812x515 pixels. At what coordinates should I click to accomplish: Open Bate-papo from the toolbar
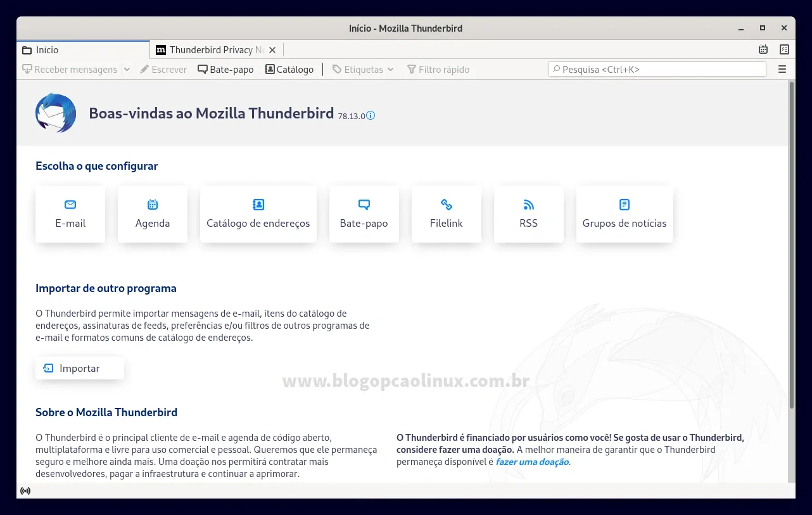(x=225, y=70)
